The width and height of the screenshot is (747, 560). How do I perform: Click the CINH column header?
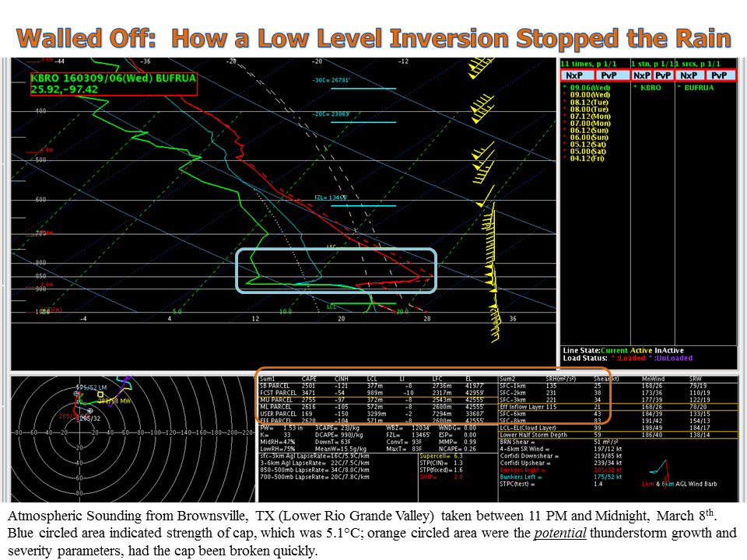point(342,379)
